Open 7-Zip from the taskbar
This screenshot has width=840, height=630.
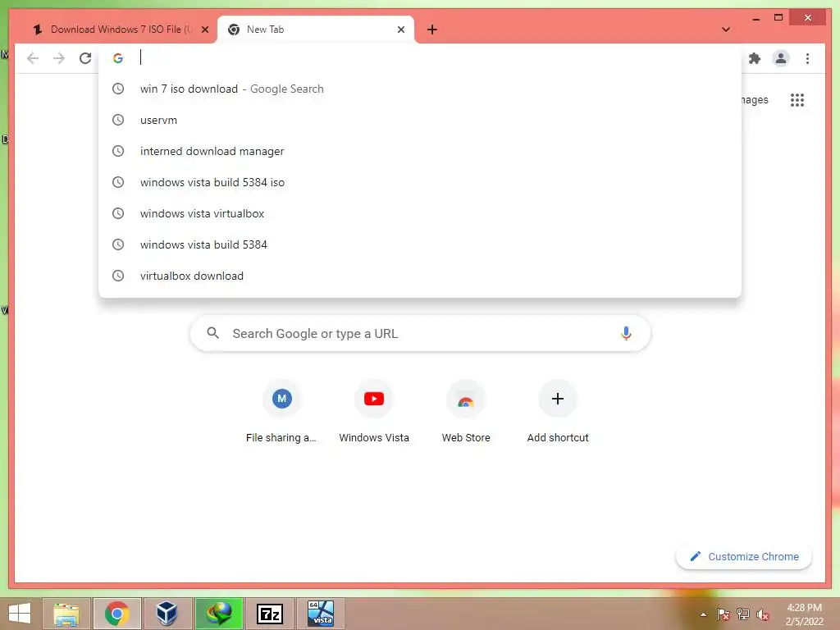[269, 614]
